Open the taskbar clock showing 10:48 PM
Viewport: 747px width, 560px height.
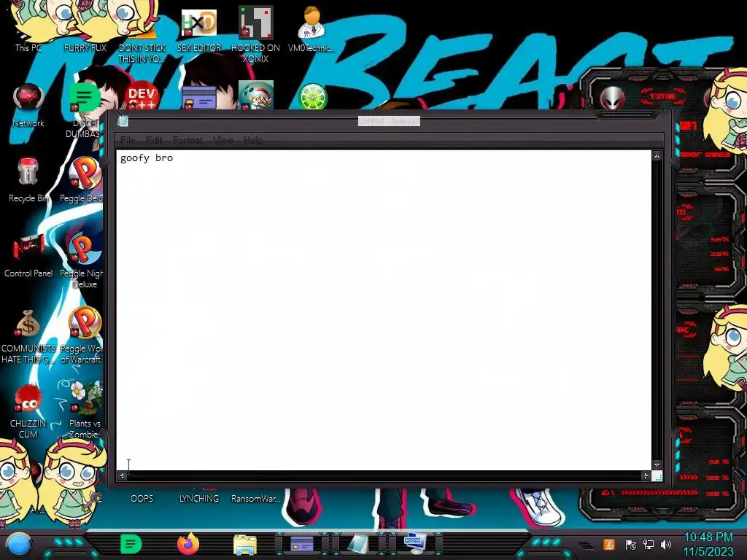[x=708, y=544]
